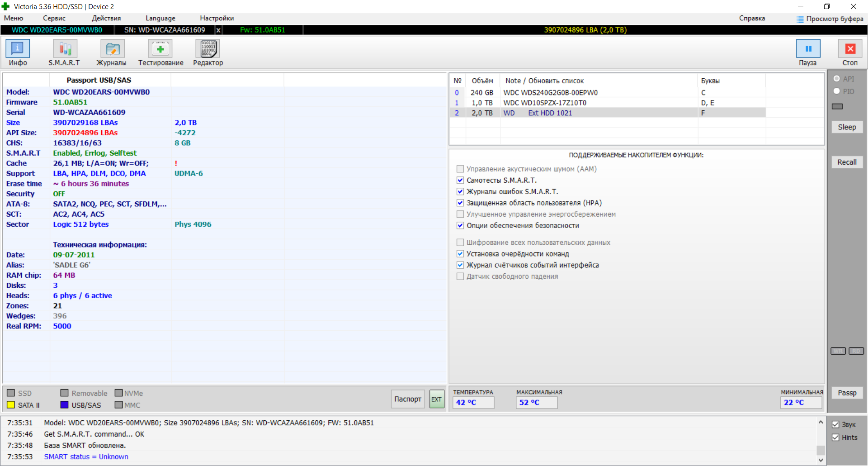Viewport: 868px width, 466px height.
Task: Click the RD indicator
Action: 856,351
